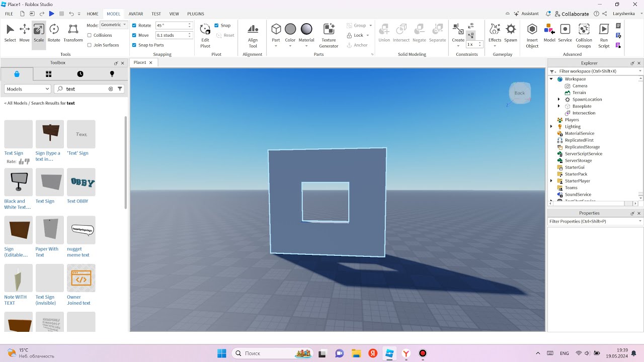Click the Separate tool
Screen dimensions: 644x362
[x=437, y=33]
